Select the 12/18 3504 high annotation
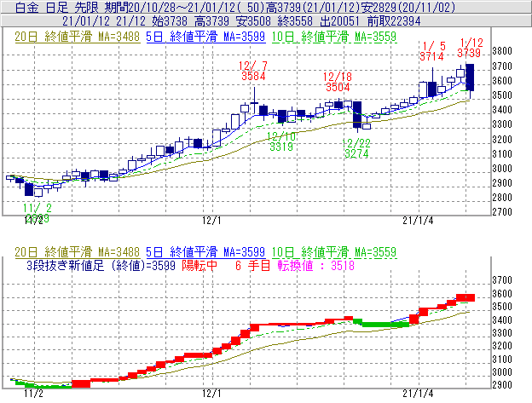532x403 pixels. (x=338, y=82)
